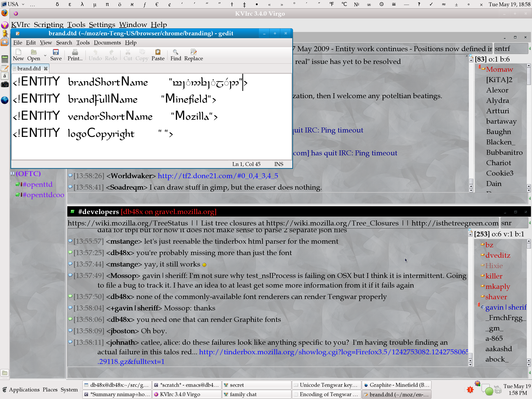Open the character map launcher (á)
This screenshot has height=399, width=532.
pyautogui.click(x=5, y=76)
